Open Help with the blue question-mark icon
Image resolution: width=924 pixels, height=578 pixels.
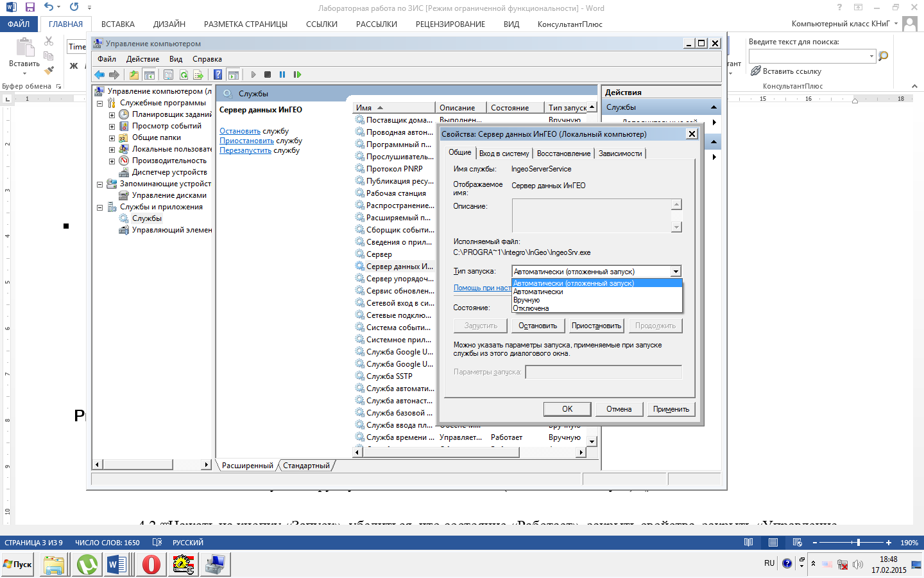click(218, 74)
